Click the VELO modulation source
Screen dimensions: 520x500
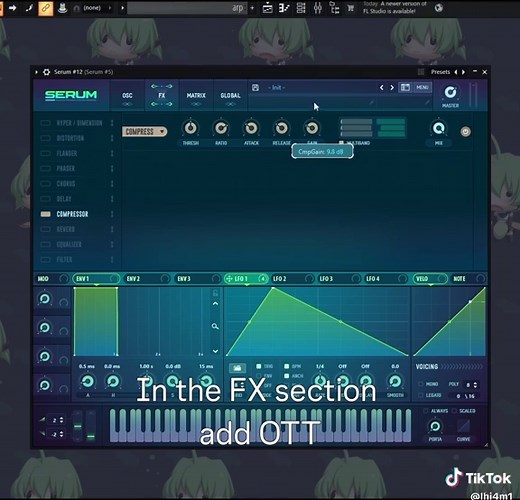pos(430,279)
